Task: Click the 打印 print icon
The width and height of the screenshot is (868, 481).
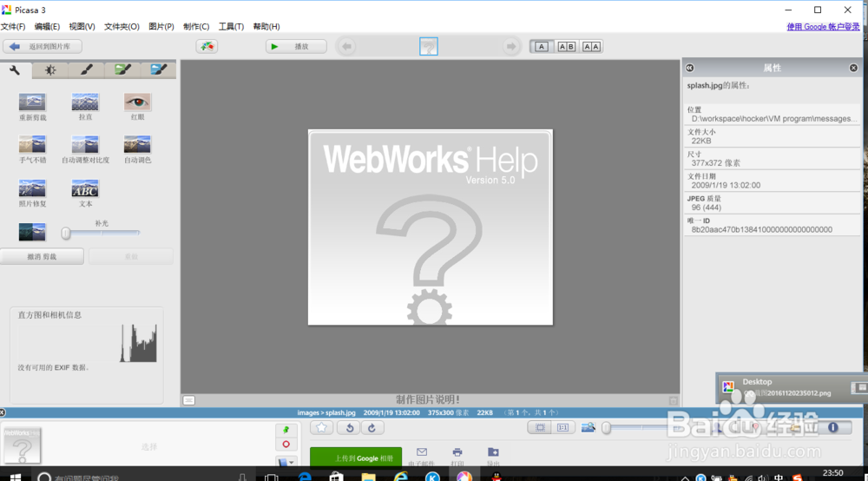Action: point(457,456)
